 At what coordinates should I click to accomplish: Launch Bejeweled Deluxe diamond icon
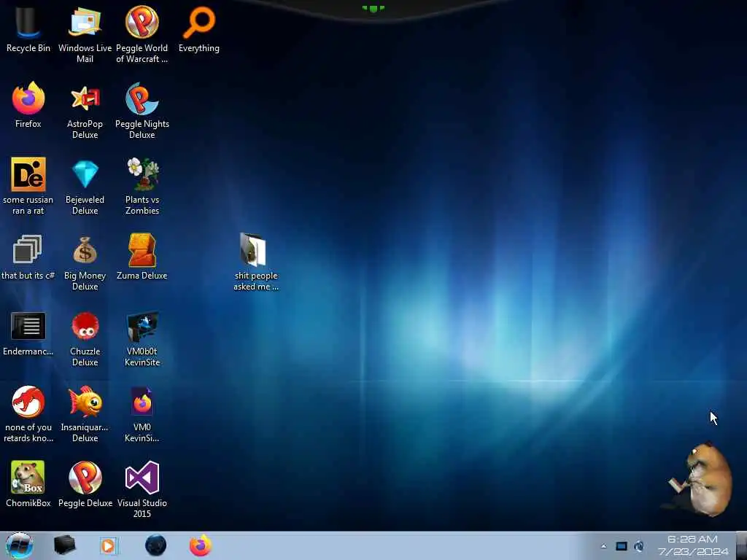tap(85, 186)
